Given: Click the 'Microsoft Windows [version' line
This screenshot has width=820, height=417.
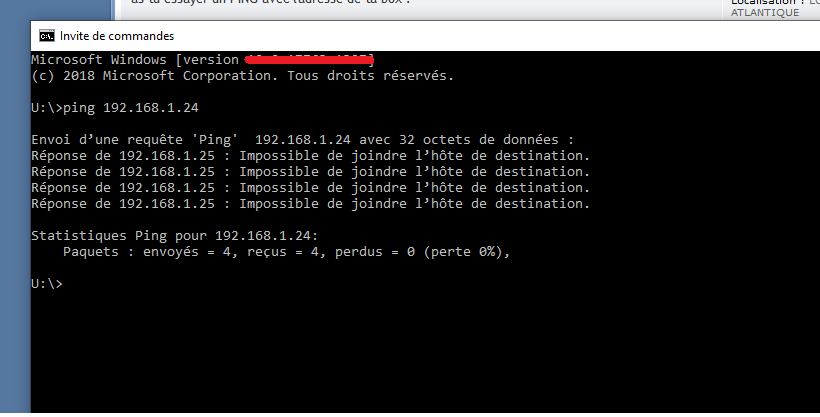Looking at the screenshot, I should click(x=203, y=60).
